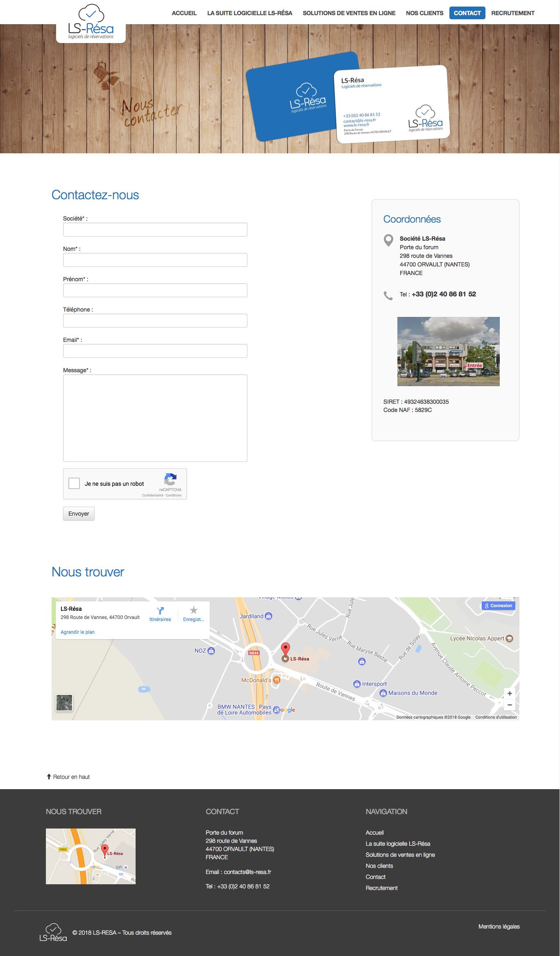The height and width of the screenshot is (956, 560).
Task: Click the footer mini map thumbnail
Action: [91, 856]
